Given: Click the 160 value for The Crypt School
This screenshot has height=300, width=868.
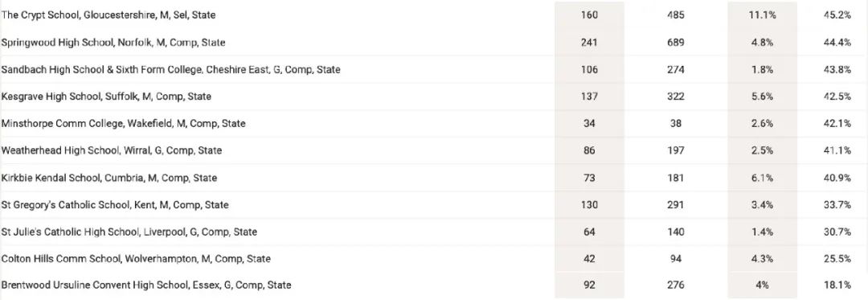Looking at the screenshot, I should (590, 15).
